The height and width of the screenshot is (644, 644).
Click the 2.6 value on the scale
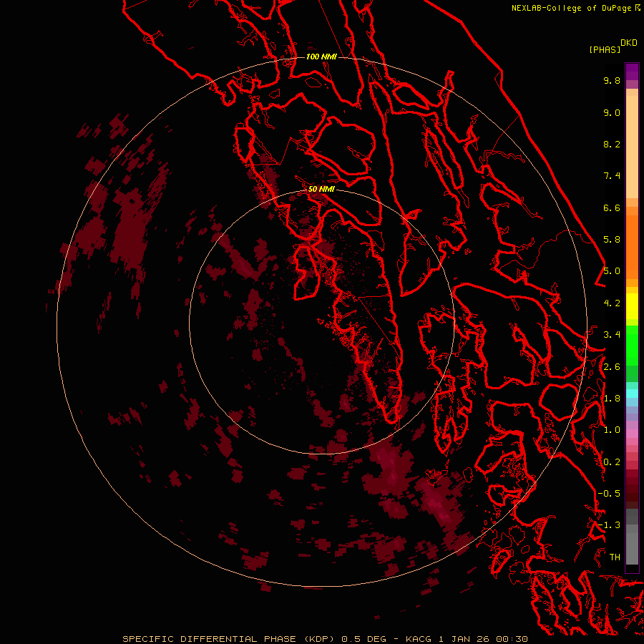tap(612, 367)
